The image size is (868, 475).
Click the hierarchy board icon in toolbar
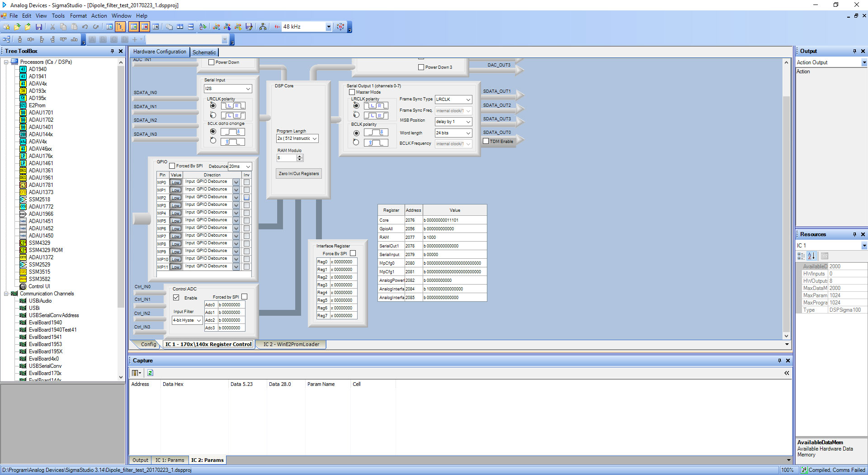point(263,27)
